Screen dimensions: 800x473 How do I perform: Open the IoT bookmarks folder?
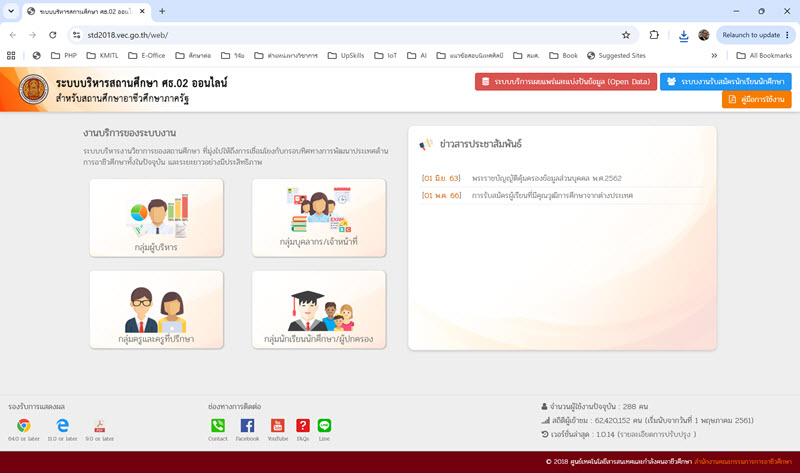[385, 55]
